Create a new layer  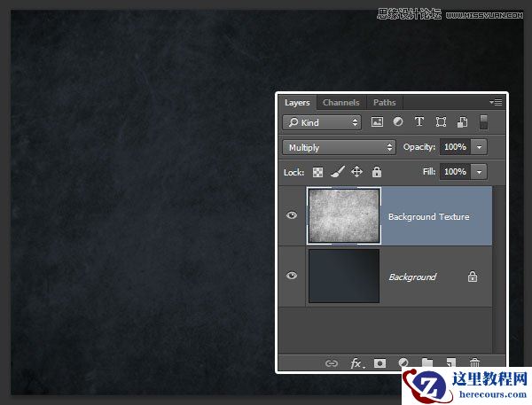[x=451, y=363]
